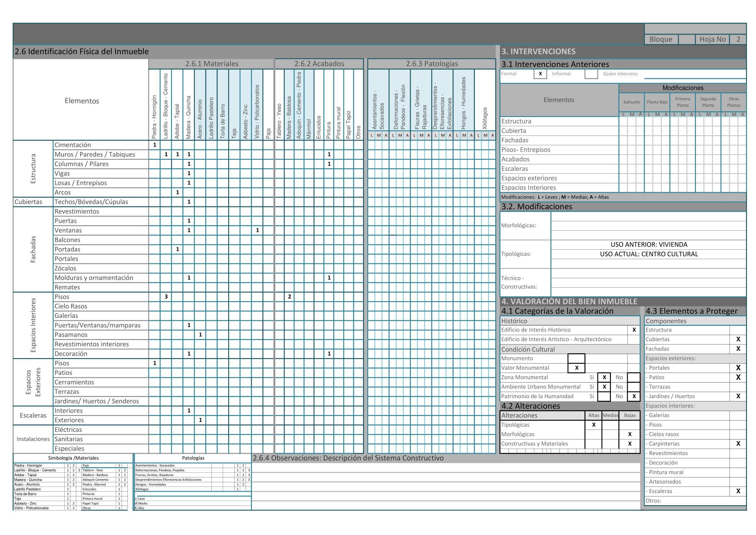The width and height of the screenshot is (756, 535).
Task: Click the Ventanas Vidrio-Policarbonatos cell
Action: point(257,230)
